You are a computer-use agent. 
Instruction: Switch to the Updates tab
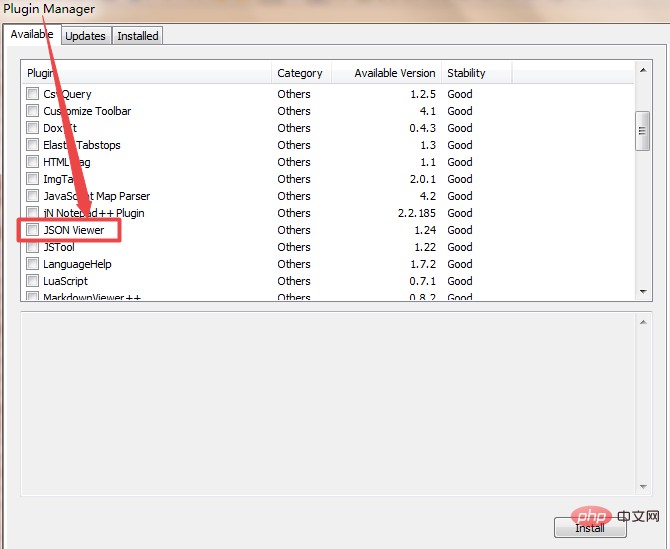pos(85,36)
